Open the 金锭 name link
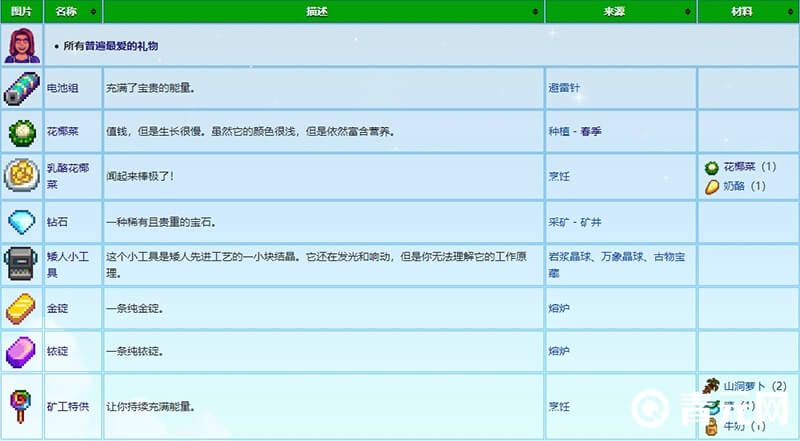 57,308
